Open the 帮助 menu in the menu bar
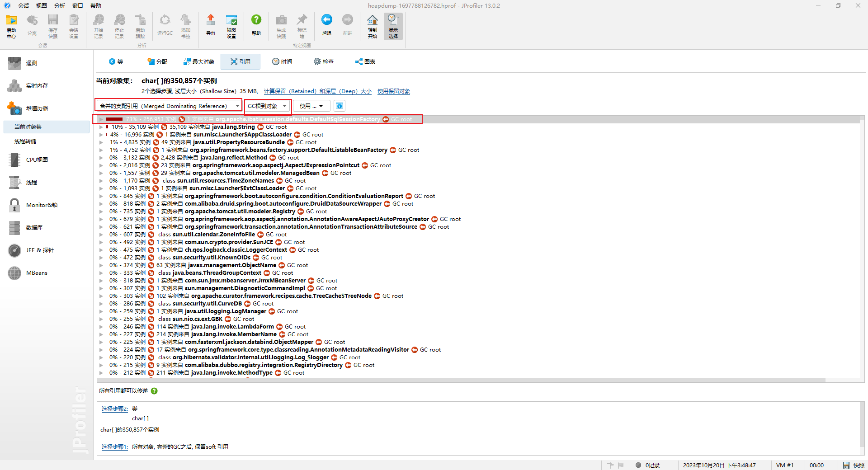The image size is (868, 470). pyautogui.click(x=96, y=6)
